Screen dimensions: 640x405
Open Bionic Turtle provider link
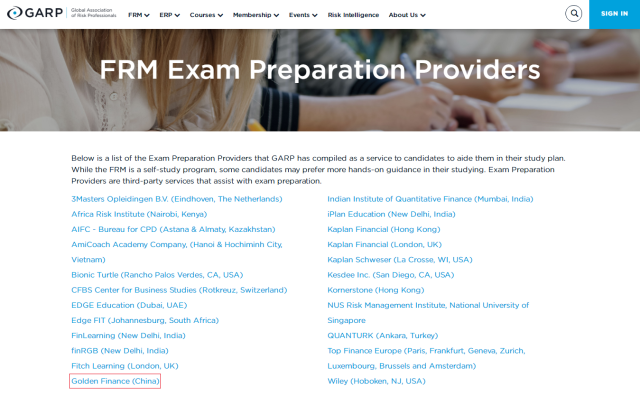coord(157,275)
